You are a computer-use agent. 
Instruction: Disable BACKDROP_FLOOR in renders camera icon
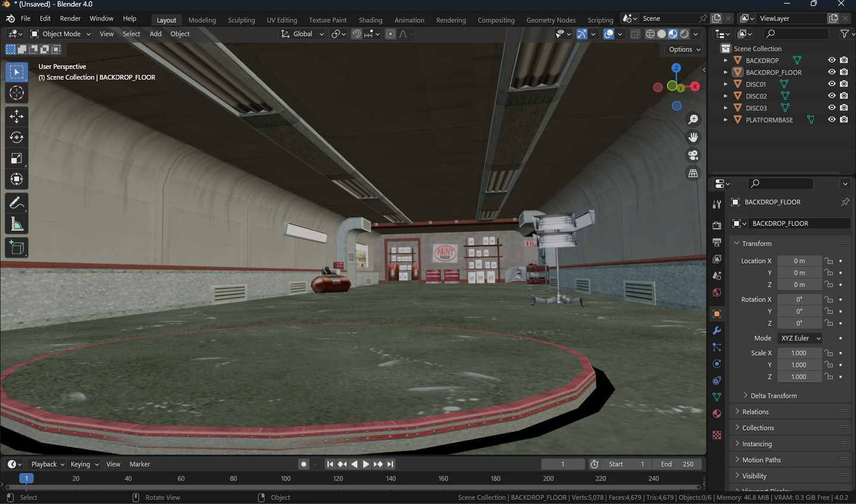[x=844, y=72]
